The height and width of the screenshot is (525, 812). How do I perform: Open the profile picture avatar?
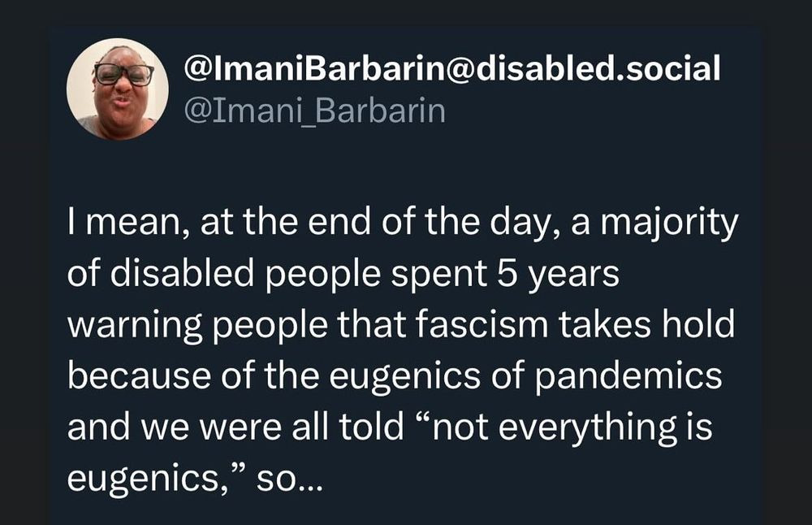click(x=117, y=89)
